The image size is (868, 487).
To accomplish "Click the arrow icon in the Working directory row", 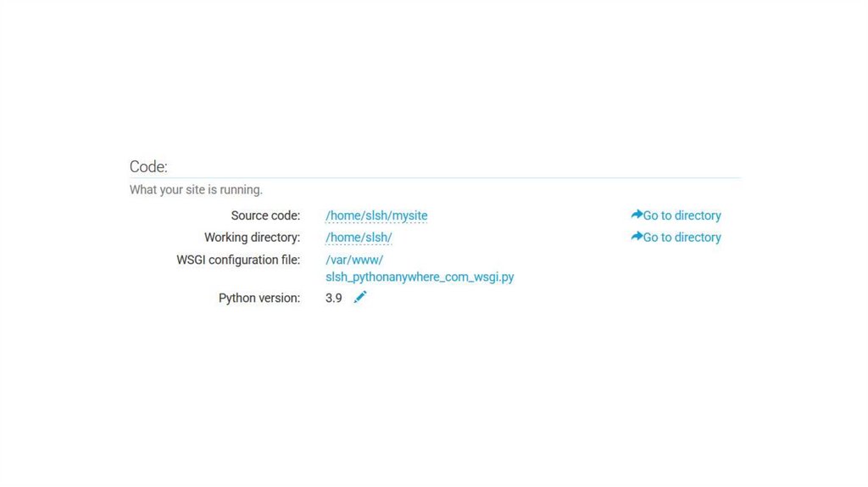I will tap(637, 238).
